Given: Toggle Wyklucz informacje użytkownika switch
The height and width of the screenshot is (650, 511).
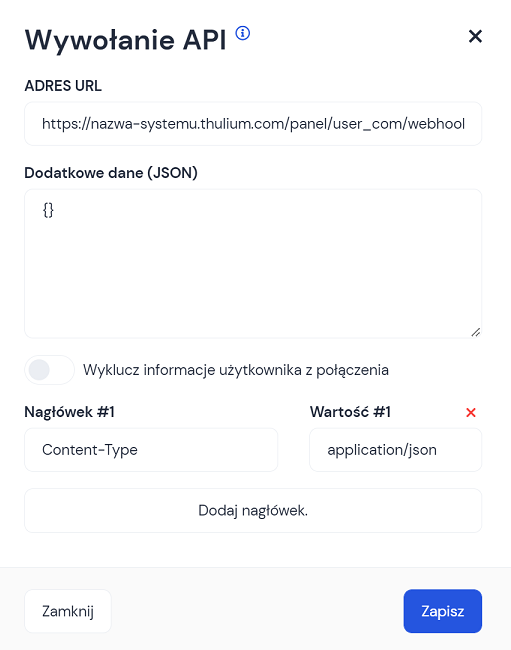Looking at the screenshot, I should coord(49,370).
